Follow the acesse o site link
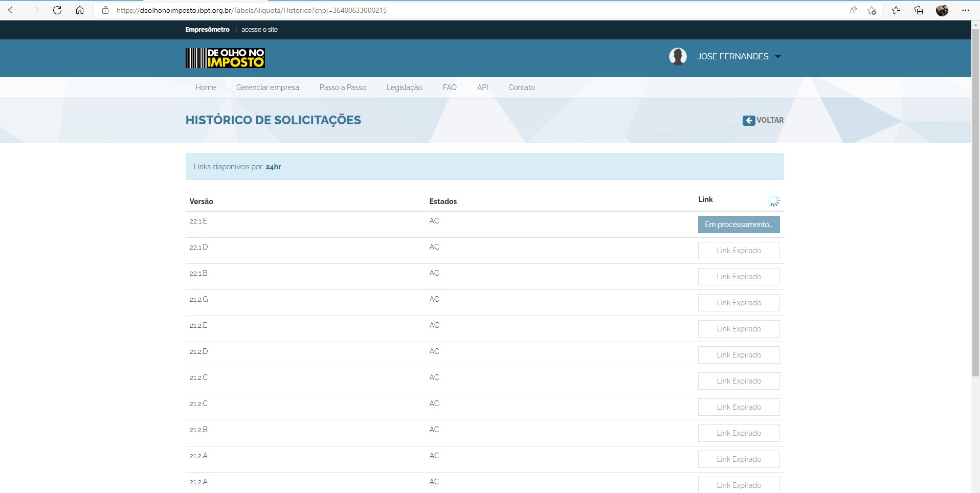The height and width of the screenshot is (493, 980). [259, 30]
